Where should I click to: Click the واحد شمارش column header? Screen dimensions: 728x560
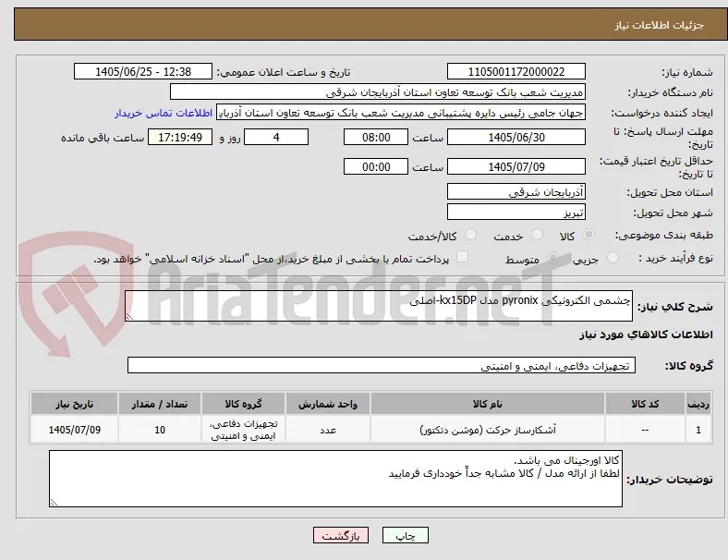click(328, 404)
